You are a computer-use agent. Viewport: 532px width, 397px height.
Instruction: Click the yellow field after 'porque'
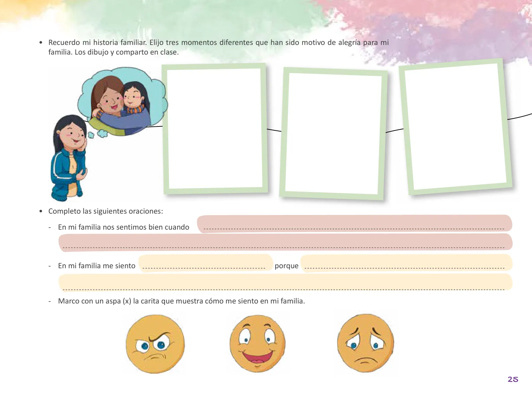[x=407, y=263]
